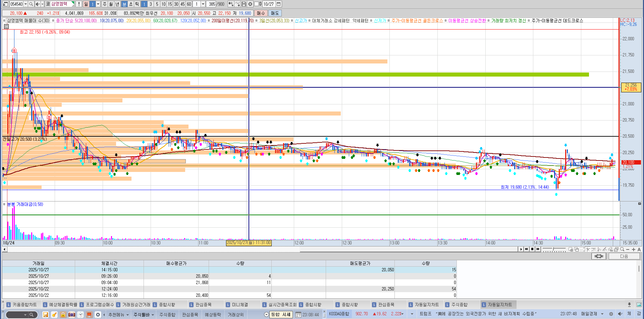Click the 거래상위 toolbar button
The image size is (644, 319).
click(x=235, y=315)
